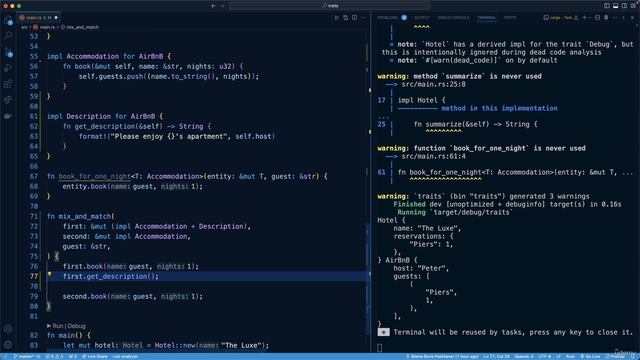Click the Run file play icon in editor toolbar

337,18
